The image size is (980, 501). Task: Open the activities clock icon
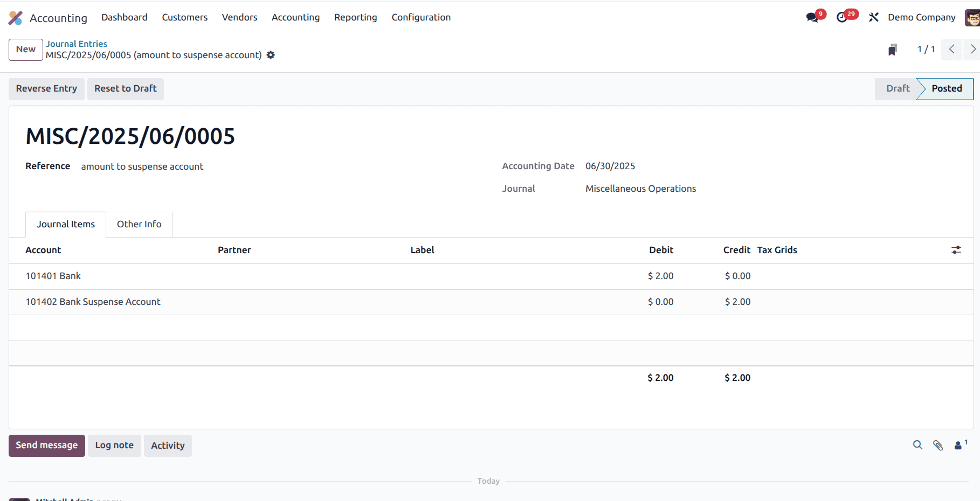coord(842,17)
